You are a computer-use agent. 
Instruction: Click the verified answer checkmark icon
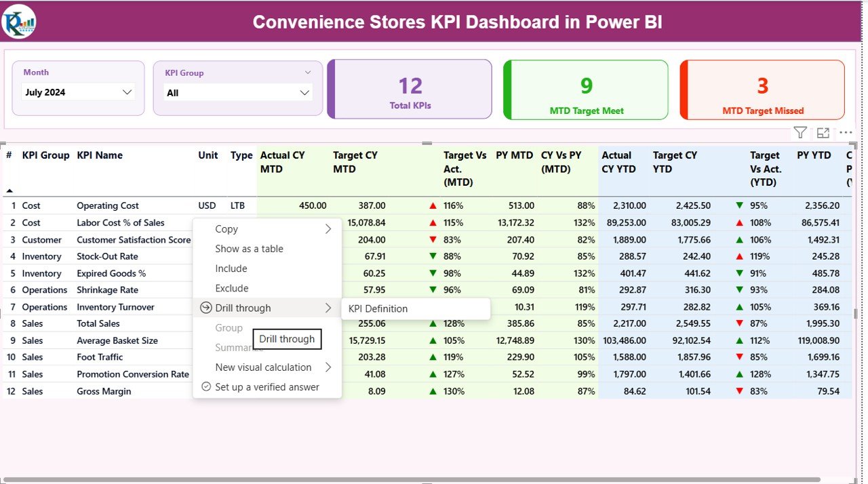205,387
